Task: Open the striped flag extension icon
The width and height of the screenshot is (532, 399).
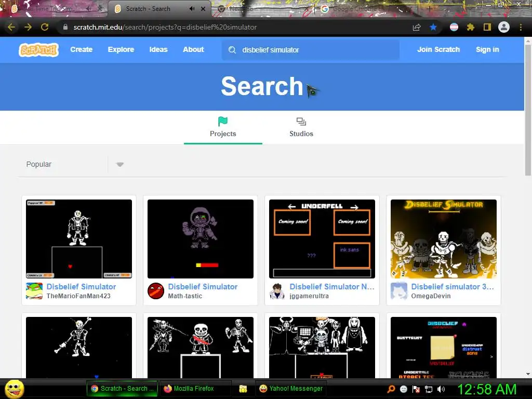Action: [x=454, y=27]
